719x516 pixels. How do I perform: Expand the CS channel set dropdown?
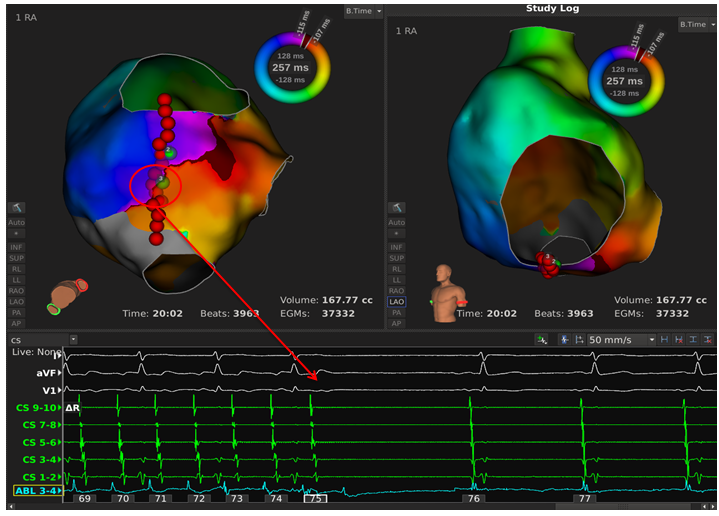73,340
